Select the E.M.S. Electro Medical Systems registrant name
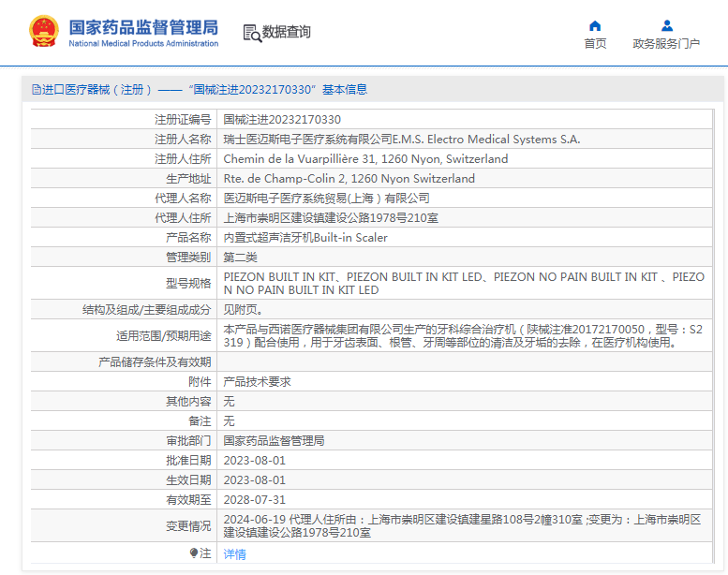This screenshot has height=575, width=728. (x=402, y=140)
